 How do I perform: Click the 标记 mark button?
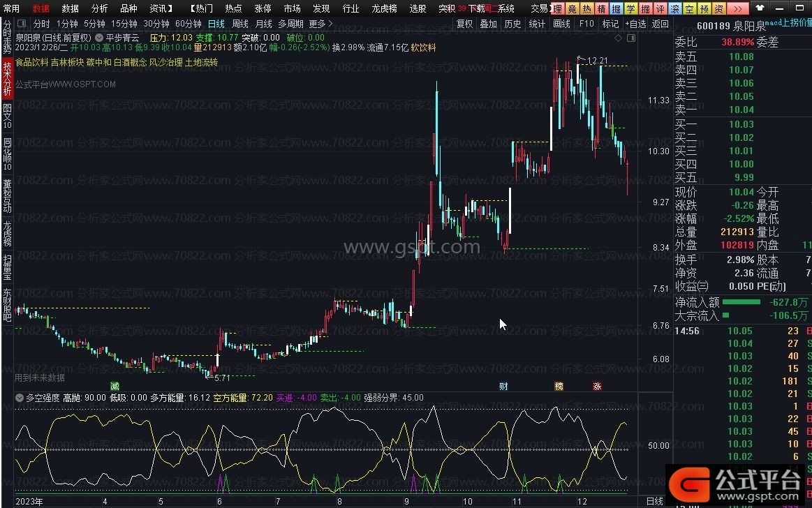coord(610,24)
